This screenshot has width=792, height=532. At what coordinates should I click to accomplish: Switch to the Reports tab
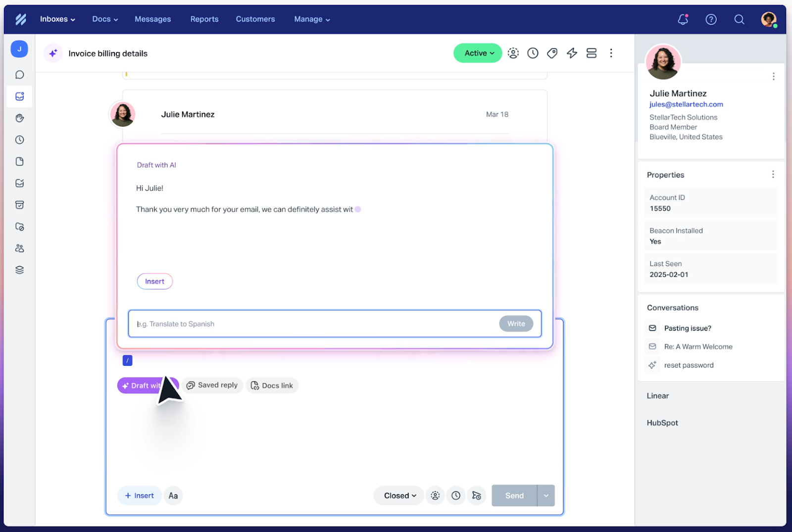tap(204, 19)
